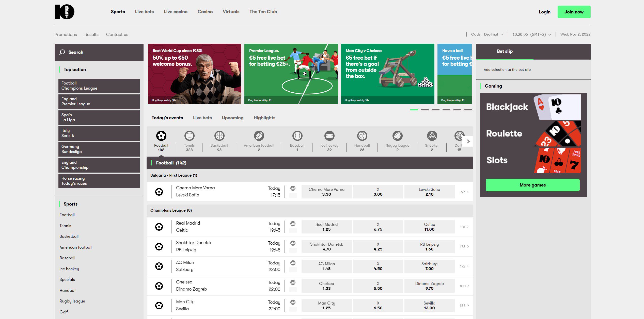The height and width of the screenshot is (319, 644).
Task: Open Promotions page
Action: tap(66, 35)
